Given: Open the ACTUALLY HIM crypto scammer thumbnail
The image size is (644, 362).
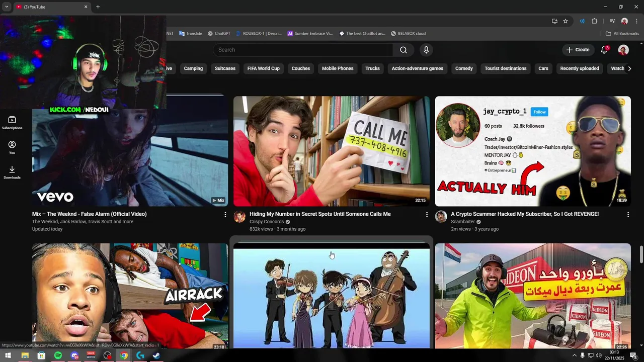Looking at the screenshot, I should tap(533, 151).
